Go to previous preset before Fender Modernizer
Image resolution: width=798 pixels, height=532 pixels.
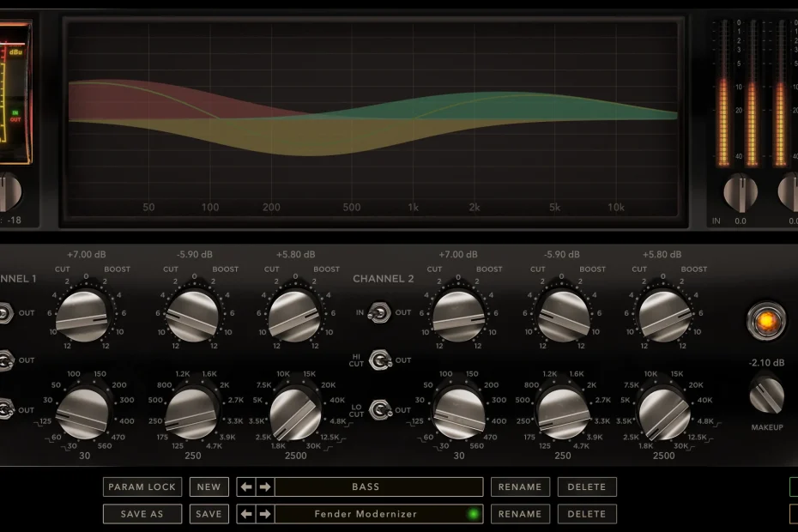point(247,514)
